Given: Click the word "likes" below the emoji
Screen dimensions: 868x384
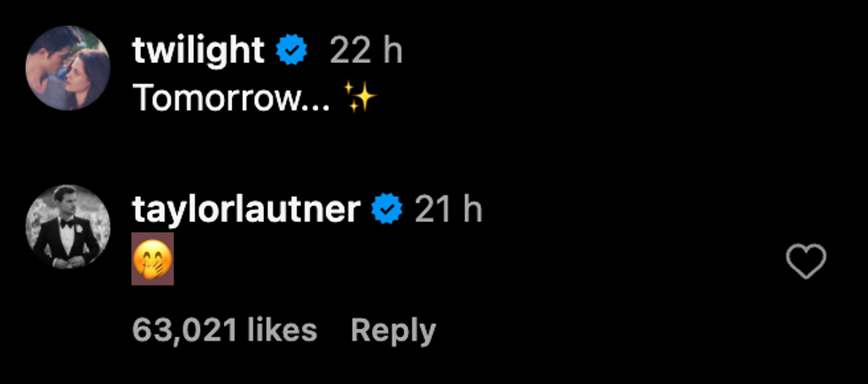Looking at the screenshot, I should tap(282, 331).
